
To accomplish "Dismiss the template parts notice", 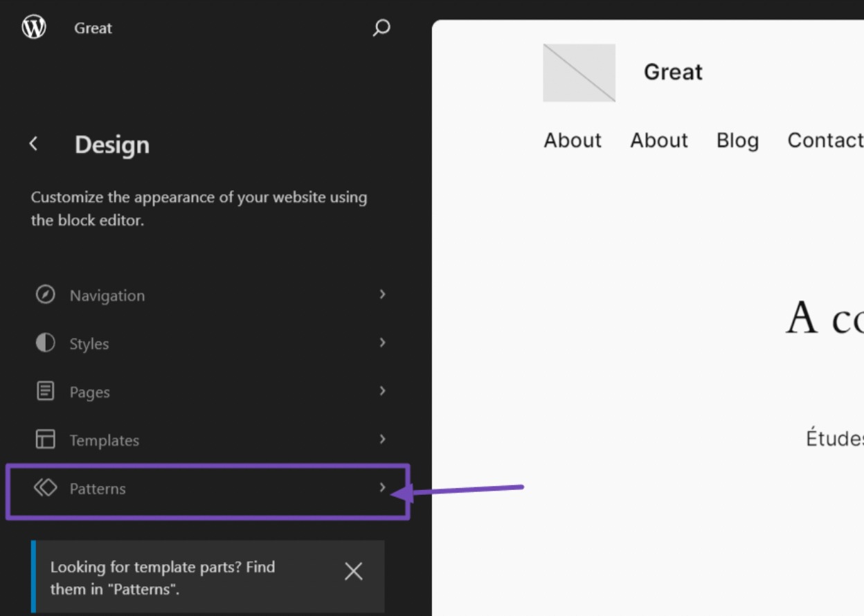I will coord(354,571).
